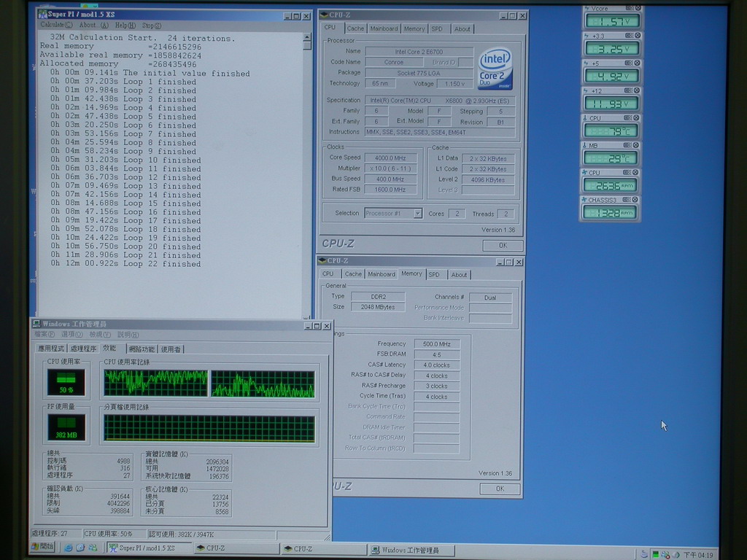This screenshot has width=747, height=560.
Task: Open settings icon on the +3.3 voltage widget
Action: pos(629,36)
